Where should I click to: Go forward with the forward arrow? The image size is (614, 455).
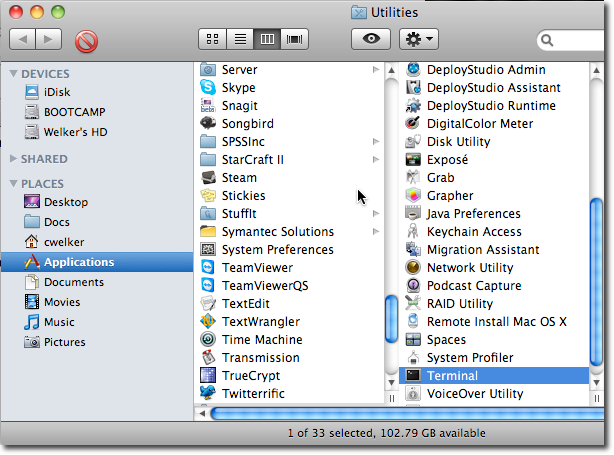[x=49, y=39]
